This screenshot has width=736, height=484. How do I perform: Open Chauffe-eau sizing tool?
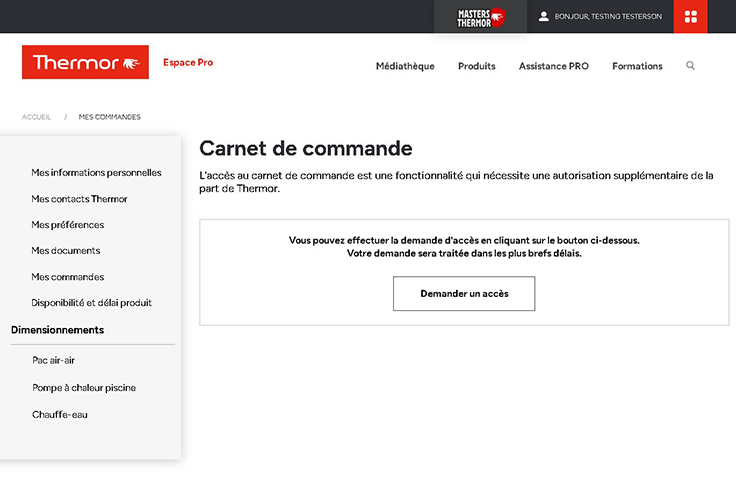point(60,415)
